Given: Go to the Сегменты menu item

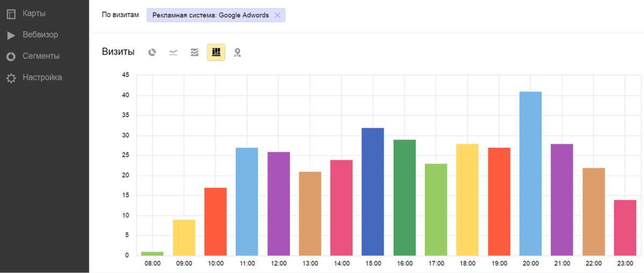Looking at the screenshot, I should (x=41, y=56).
